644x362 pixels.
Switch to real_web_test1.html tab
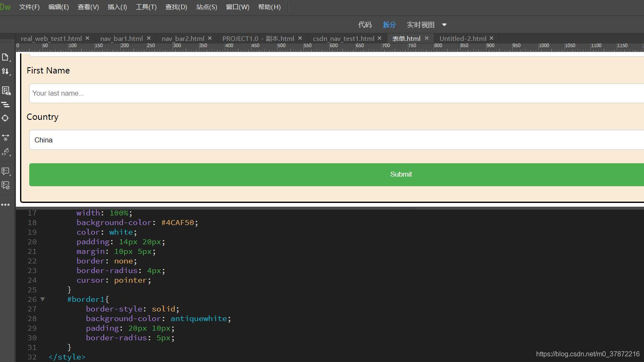point(51,38)
